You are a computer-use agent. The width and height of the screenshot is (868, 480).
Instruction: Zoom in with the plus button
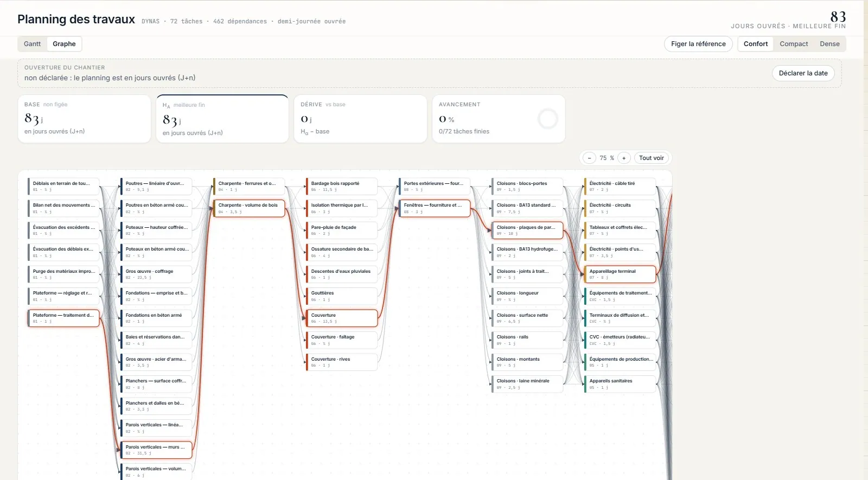tap(624, 158)
